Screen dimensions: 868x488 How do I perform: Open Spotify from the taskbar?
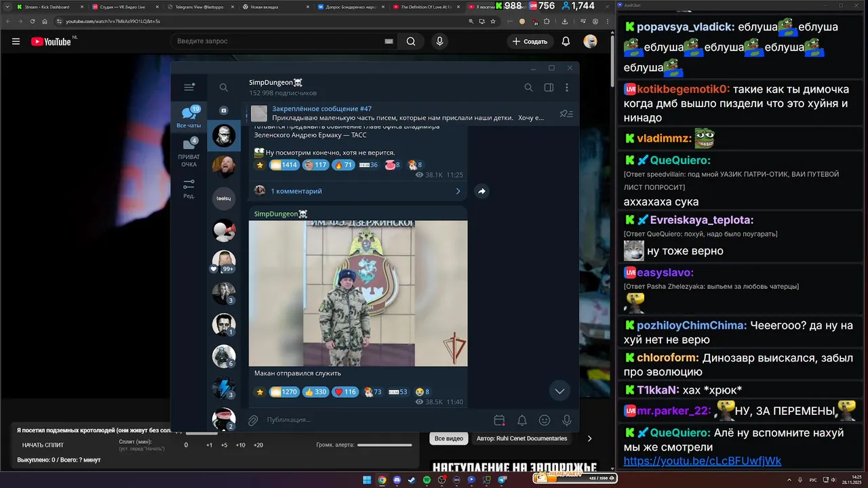click(x=427, y=480)
